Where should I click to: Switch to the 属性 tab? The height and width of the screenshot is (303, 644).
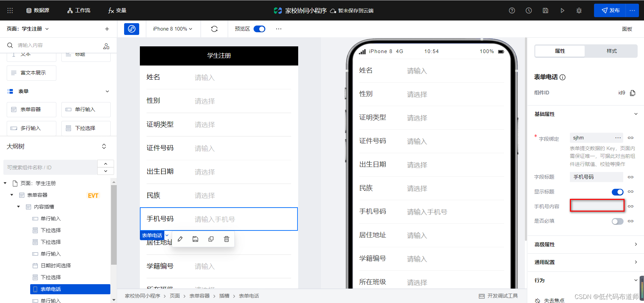[560, 51]
